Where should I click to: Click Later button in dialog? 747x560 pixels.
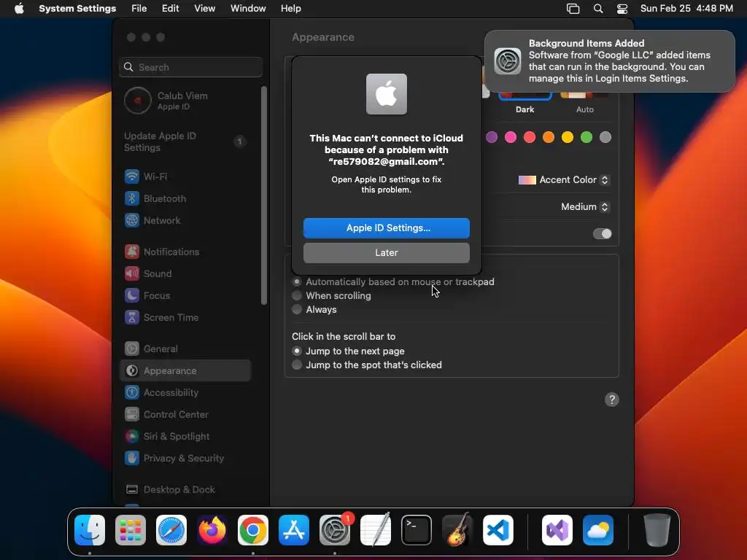387,253
